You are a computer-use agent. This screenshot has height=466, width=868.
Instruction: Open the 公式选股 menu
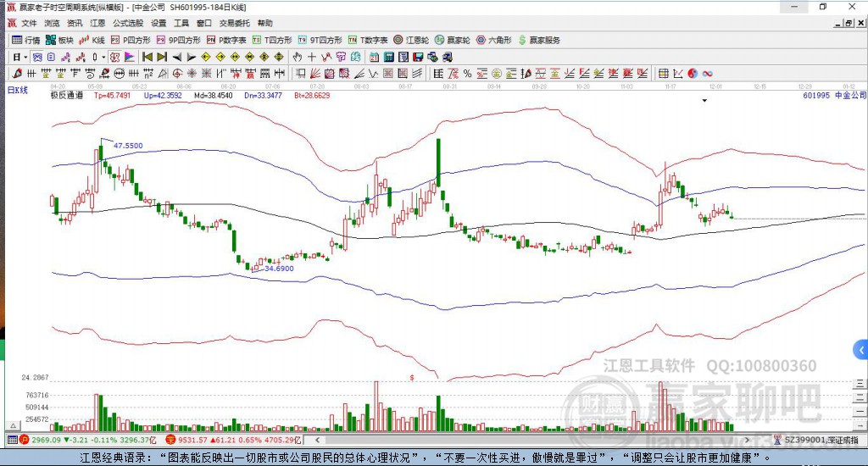pos(128,23)
